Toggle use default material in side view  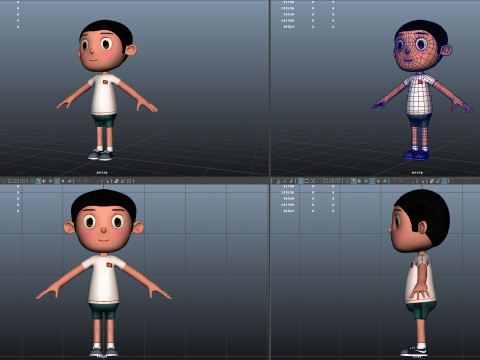point(359,181)
